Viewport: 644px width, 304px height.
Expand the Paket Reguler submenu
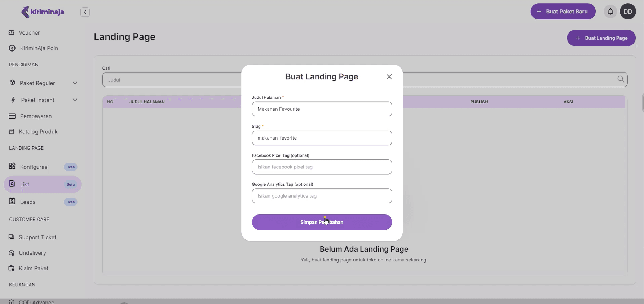[x=75, y=83]
